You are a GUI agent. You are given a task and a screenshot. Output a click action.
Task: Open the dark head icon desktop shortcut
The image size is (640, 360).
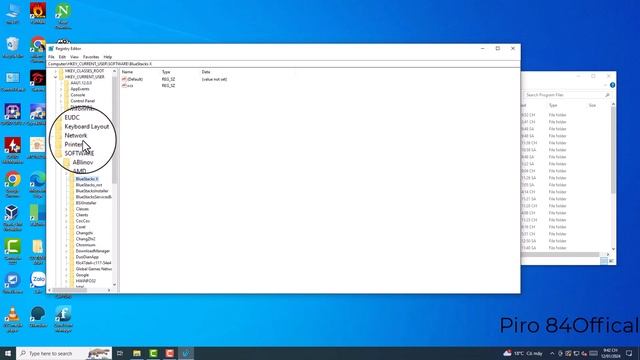[x=38, y=317]
